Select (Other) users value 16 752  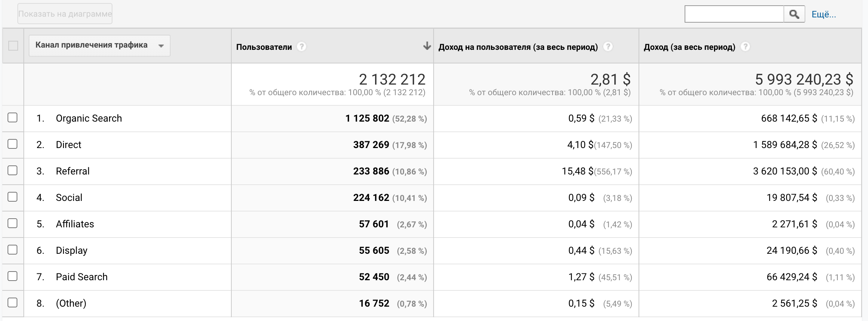[x=374, y=303]
